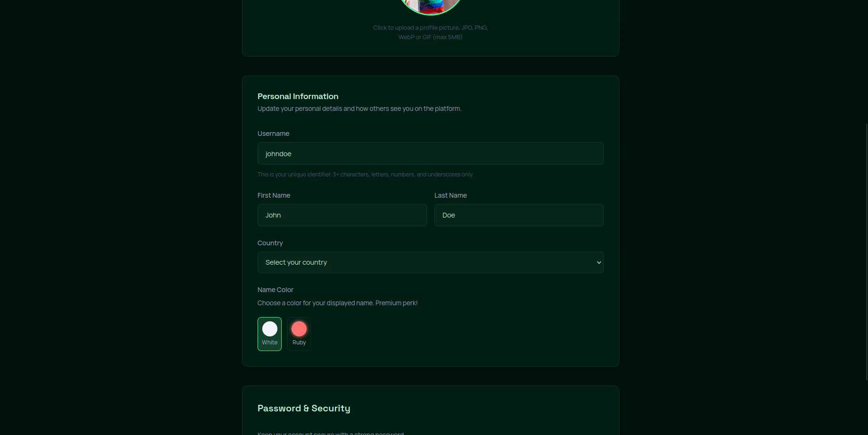
Task: Choose the White name color swatch
Action: (269, 334)
